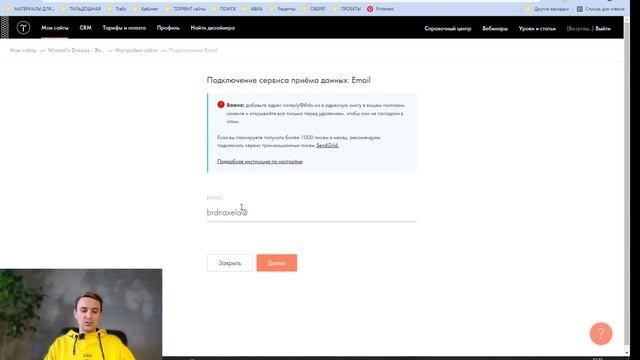Open the 'ТОРРЕНТ сайты' bookmark folder
The height and width of the screenshot is (360, 640).
click(185, 9)
